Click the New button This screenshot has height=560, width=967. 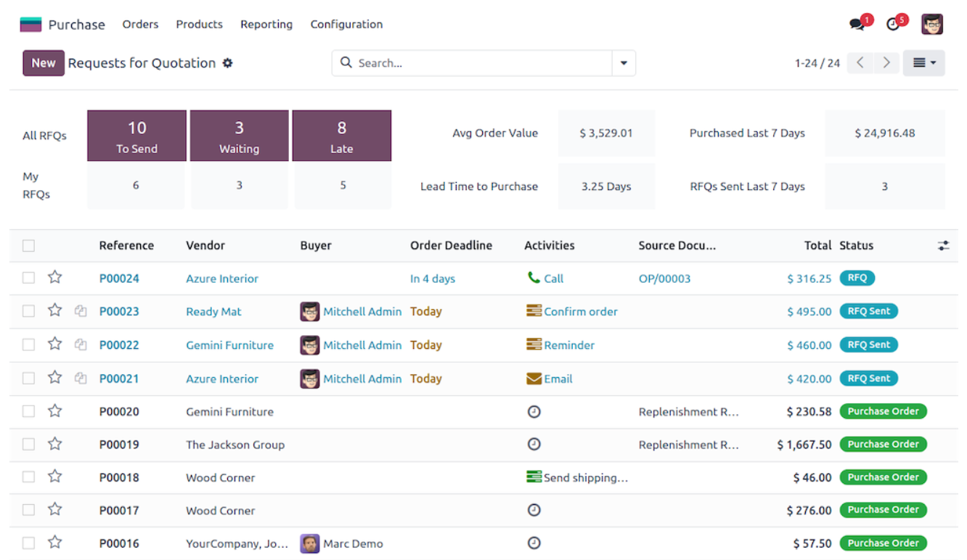tap(44, 63)
